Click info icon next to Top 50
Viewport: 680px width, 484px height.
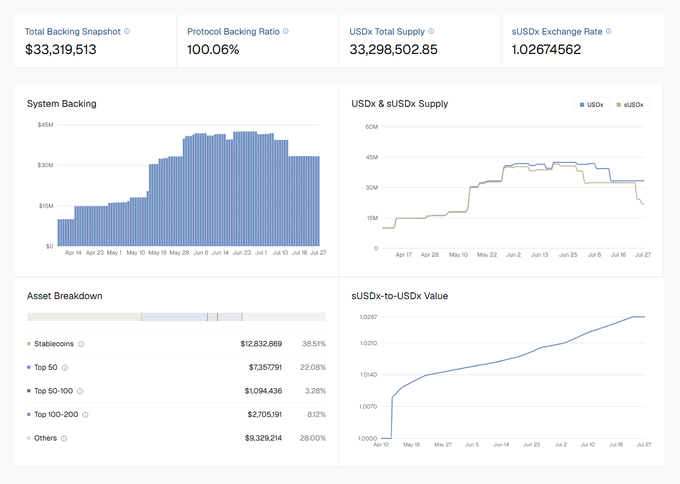tap(65, 368)
